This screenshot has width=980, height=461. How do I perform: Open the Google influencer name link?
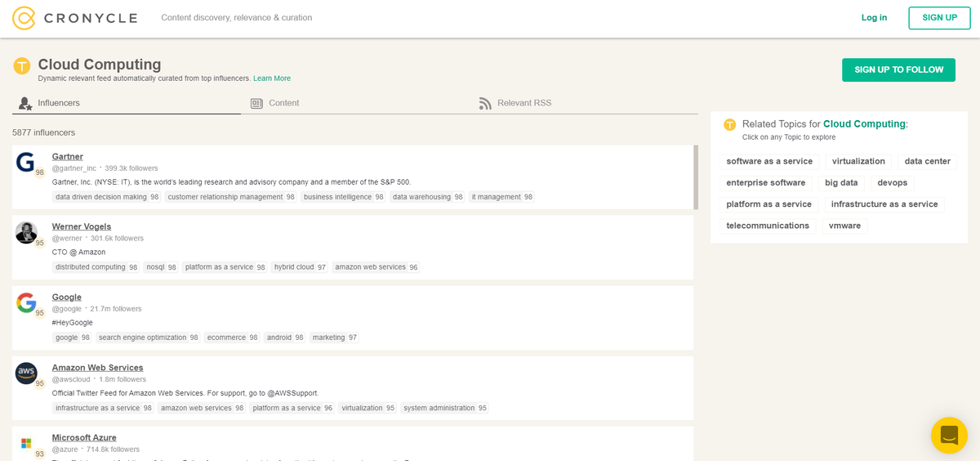pyautogui.click(x=67, y=297)
